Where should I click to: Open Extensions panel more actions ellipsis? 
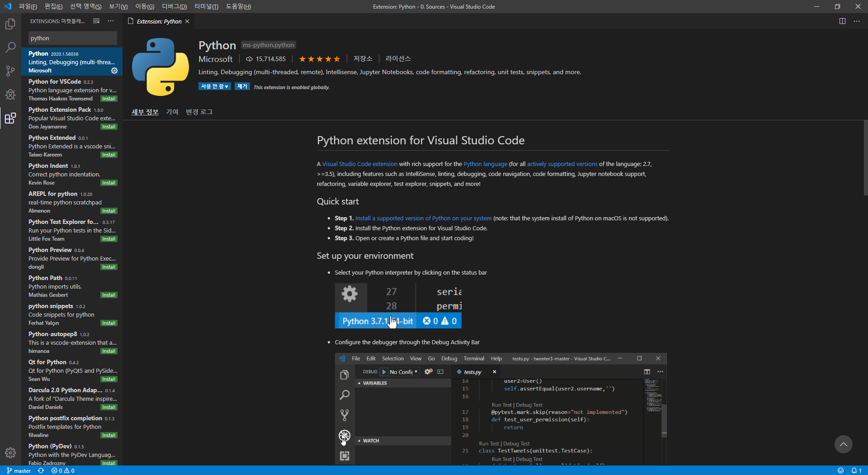111,21
